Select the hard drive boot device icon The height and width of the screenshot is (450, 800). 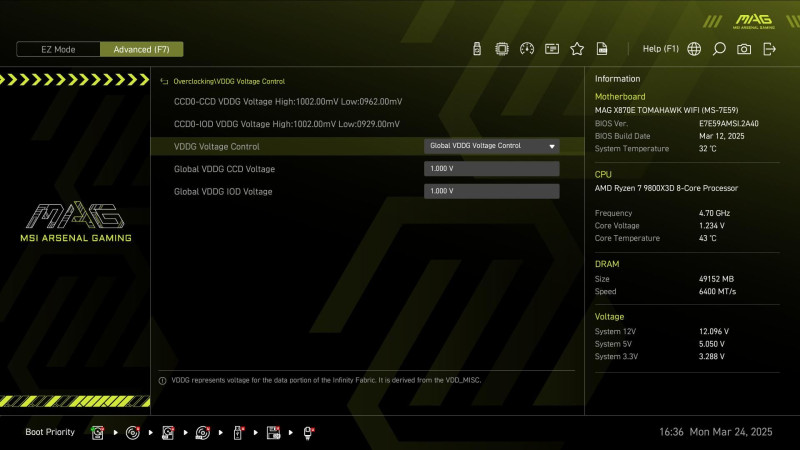click(97, 433)
